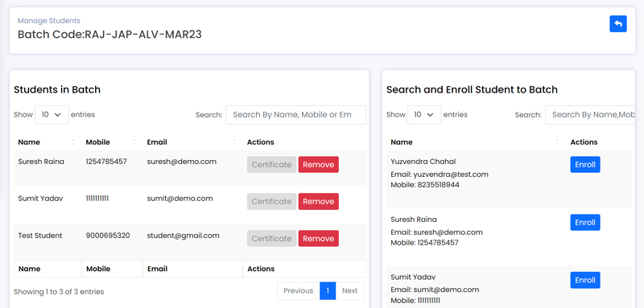Select Suresh Raina name in batch table
The height and width of the screenshot is (308, 644).
(x=41, y=162)
